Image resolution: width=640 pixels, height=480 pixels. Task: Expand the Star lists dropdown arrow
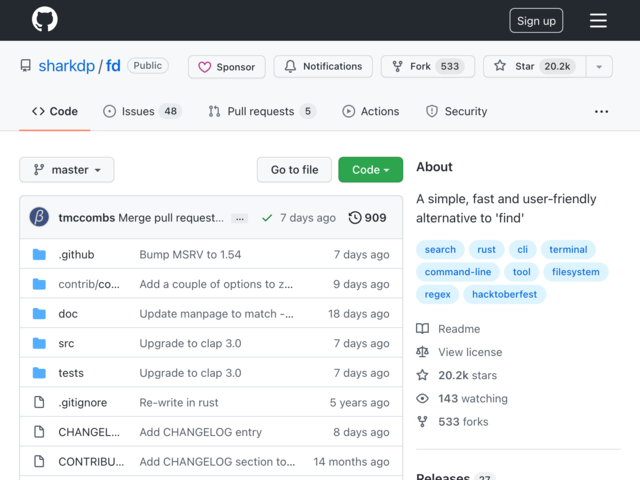pos(599,67)
